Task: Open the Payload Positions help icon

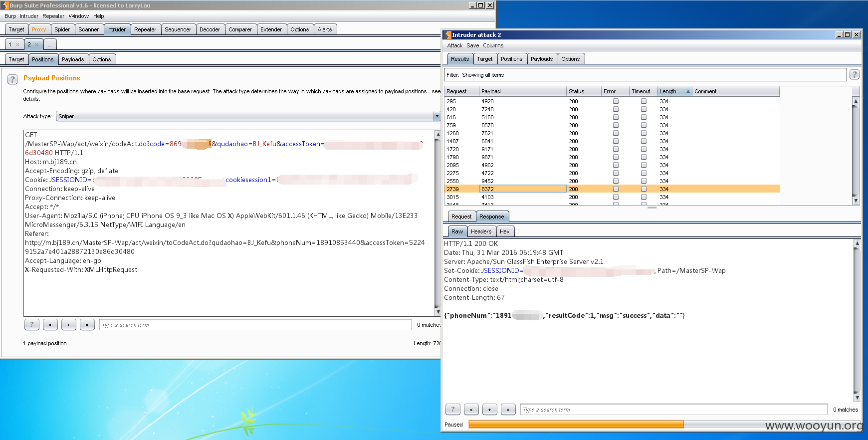Action: 13,79
